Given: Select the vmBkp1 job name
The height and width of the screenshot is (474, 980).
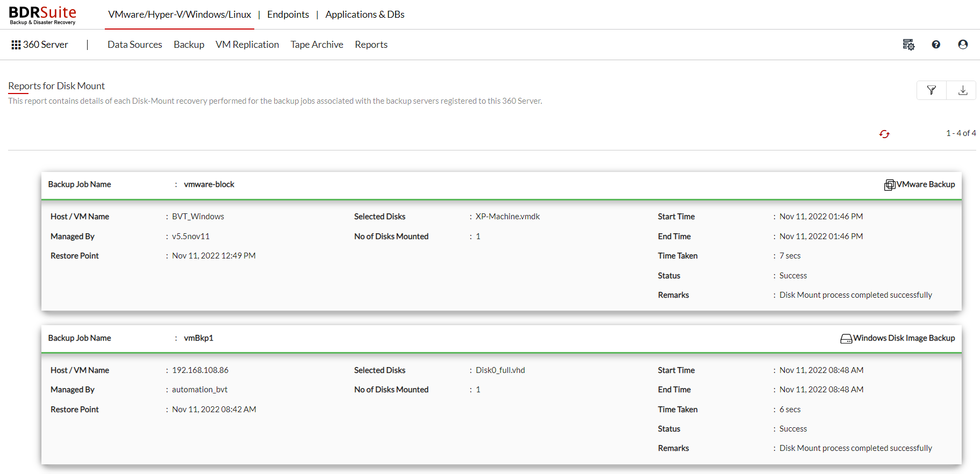Looking at the screenshot, I should tap(198, 338).
